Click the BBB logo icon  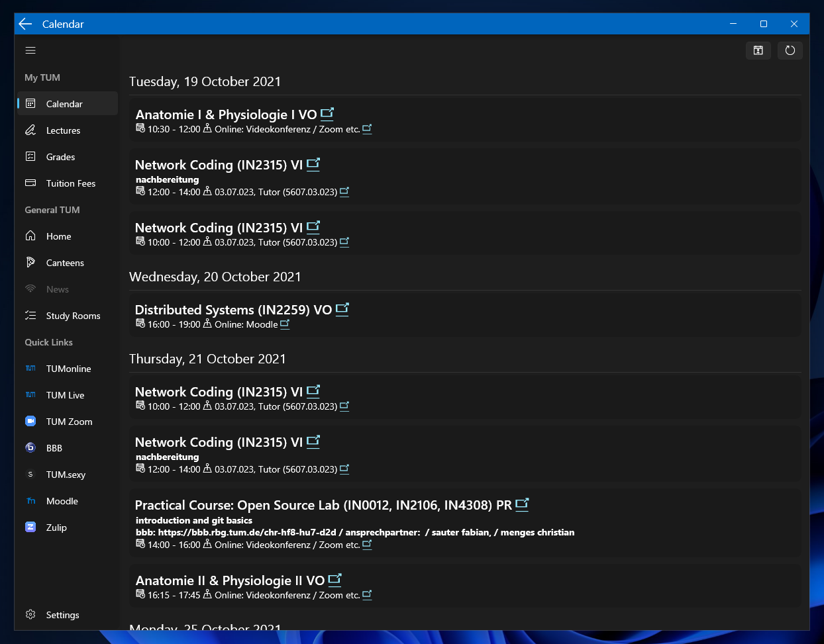point(30,447)
